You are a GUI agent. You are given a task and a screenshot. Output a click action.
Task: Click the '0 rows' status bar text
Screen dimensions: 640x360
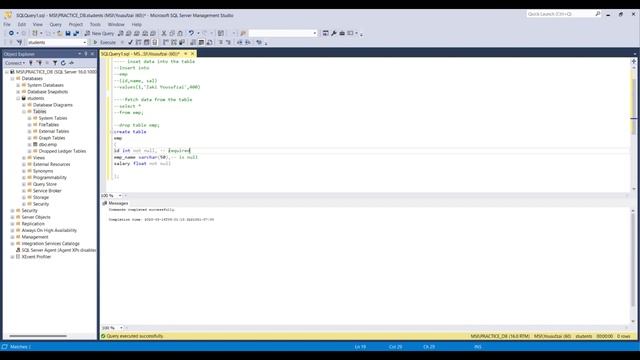624,336
